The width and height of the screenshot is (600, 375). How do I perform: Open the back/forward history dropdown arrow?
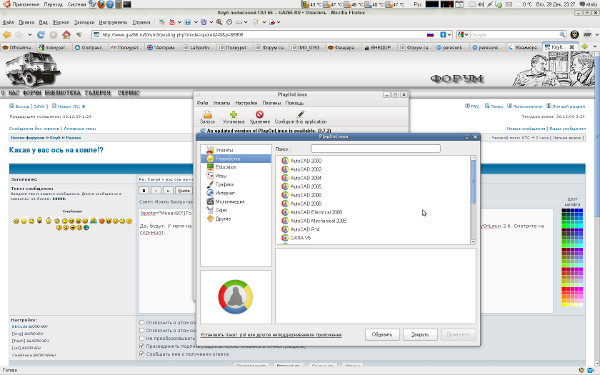pos(29,34)
